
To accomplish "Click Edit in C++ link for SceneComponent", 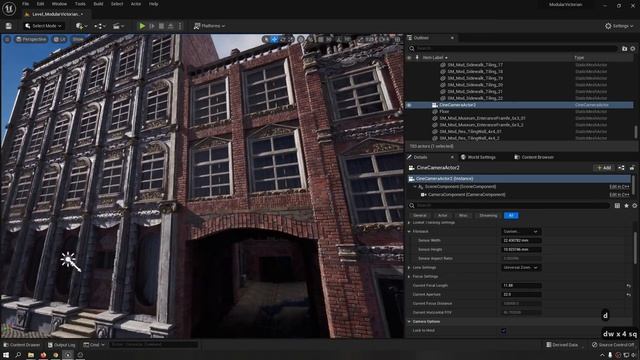I will tap(619, 187).
